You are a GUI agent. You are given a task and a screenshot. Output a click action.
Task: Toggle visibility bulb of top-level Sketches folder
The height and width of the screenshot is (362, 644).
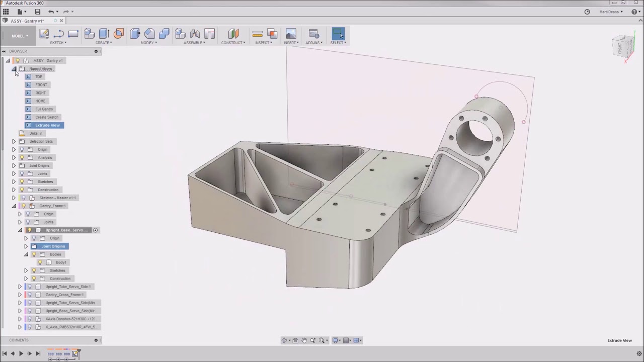(22, 182)
